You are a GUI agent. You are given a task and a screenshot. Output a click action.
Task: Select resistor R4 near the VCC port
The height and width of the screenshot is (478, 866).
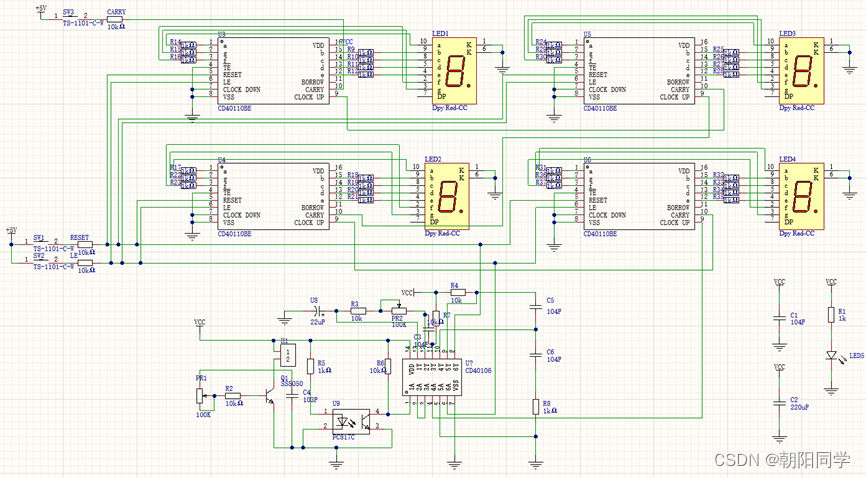[x=458, y=292]
